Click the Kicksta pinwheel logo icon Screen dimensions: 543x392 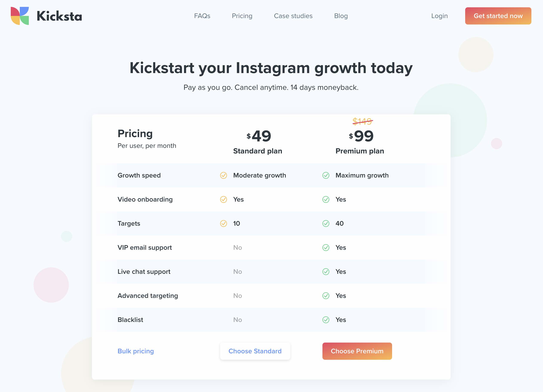(x=20, y=16)
